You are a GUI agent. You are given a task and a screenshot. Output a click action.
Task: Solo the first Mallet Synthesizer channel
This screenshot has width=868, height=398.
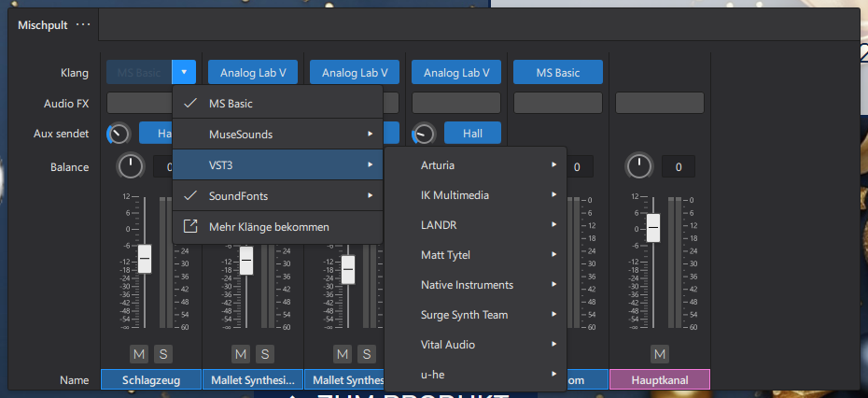(x=264, y=354)
